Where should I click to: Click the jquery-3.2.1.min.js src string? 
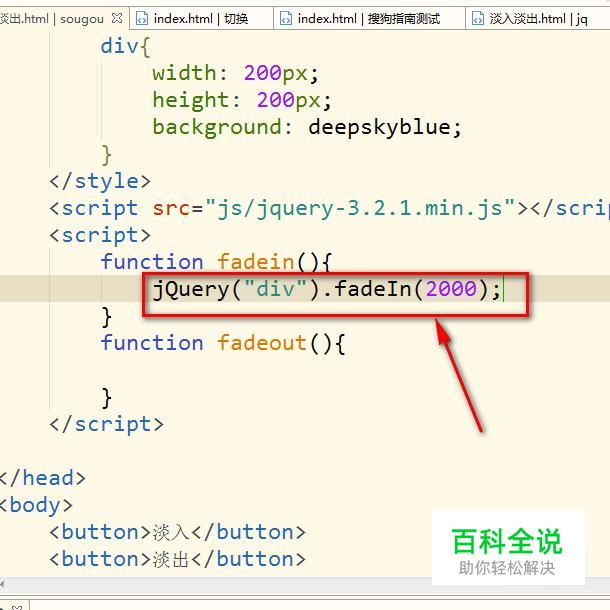(360, 209)
